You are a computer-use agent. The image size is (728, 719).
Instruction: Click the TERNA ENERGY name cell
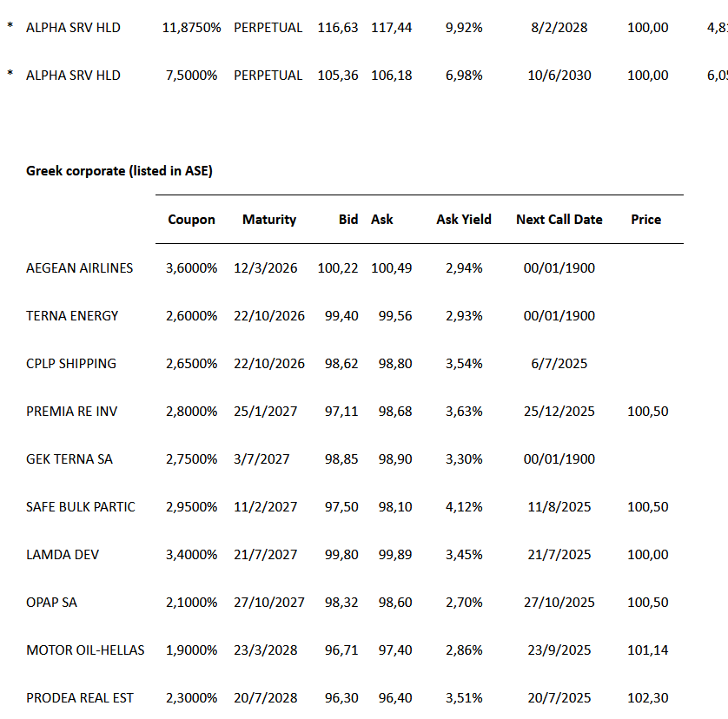(x=72, y=316)
